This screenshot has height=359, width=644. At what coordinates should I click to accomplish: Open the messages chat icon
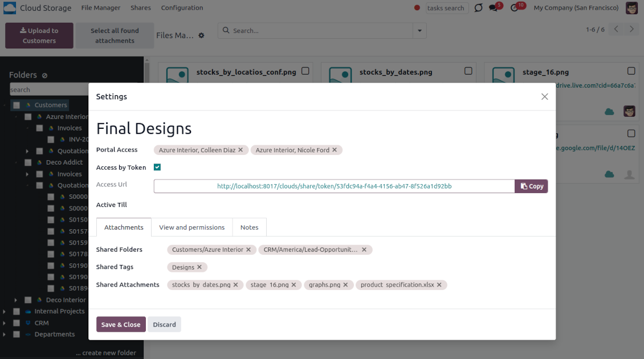(x=494, y=8)
